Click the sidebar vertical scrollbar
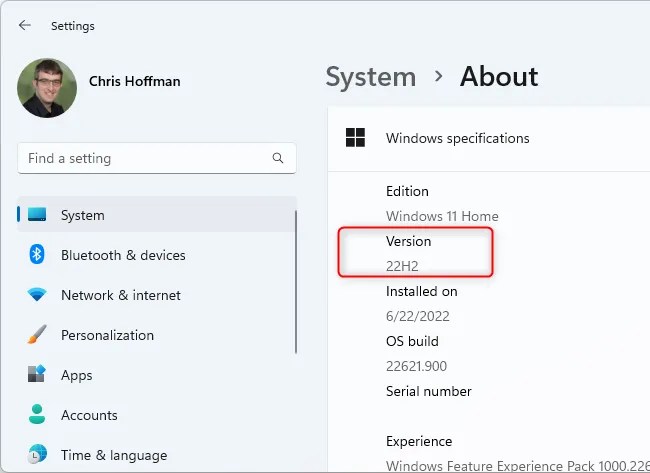The height and width of the screenshot is (473, 650). tap(296, 280)
